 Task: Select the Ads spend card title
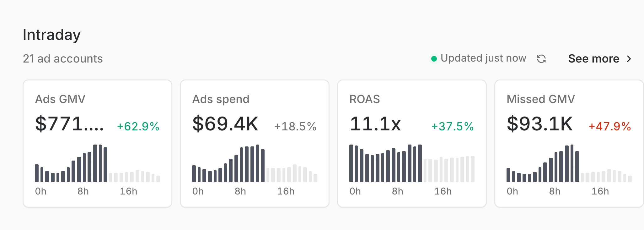(x=221, y=99)
